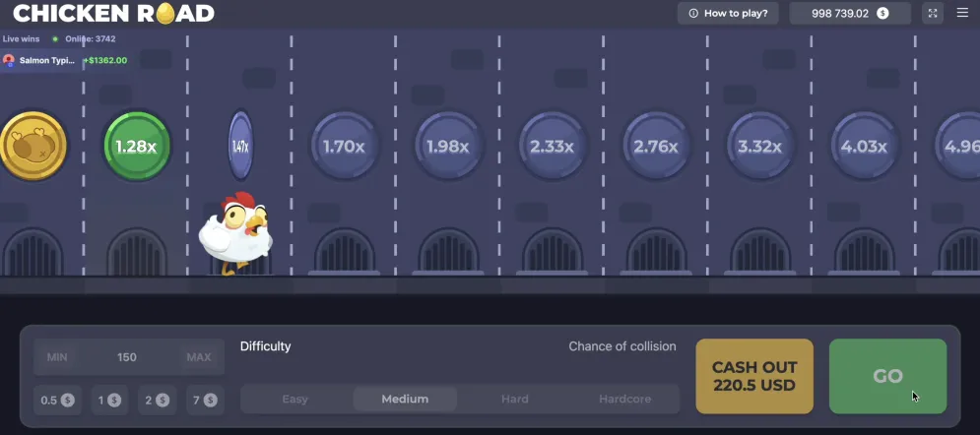Select Medium difficulty
Screen dimensions: 980x435
coord(405,399)
